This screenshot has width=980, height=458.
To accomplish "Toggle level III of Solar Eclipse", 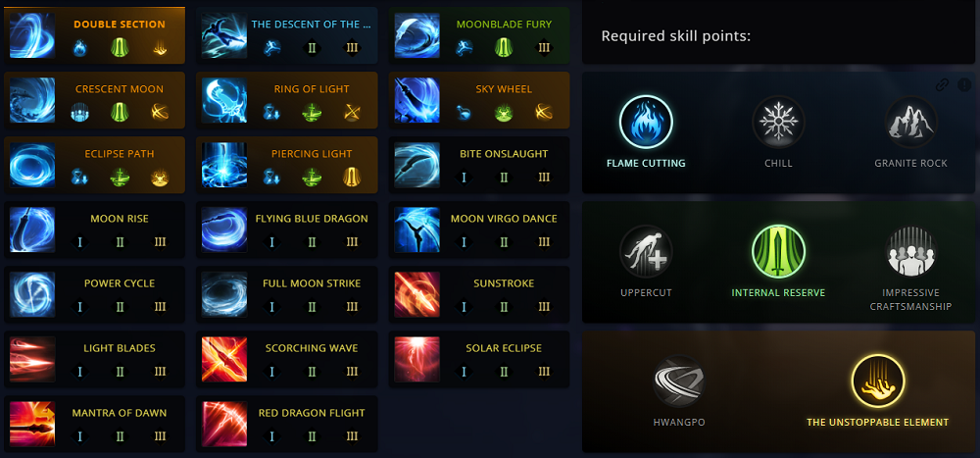I will coord(544,371).
